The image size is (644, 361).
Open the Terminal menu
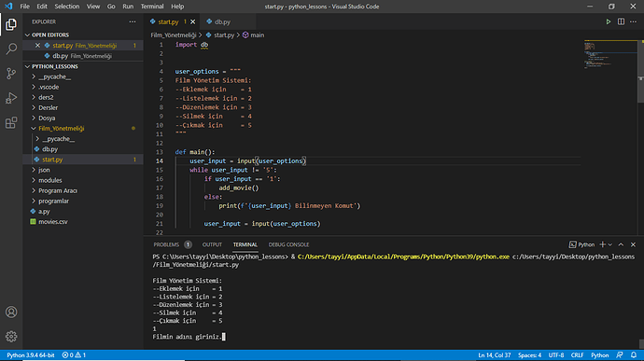[152, 7]
